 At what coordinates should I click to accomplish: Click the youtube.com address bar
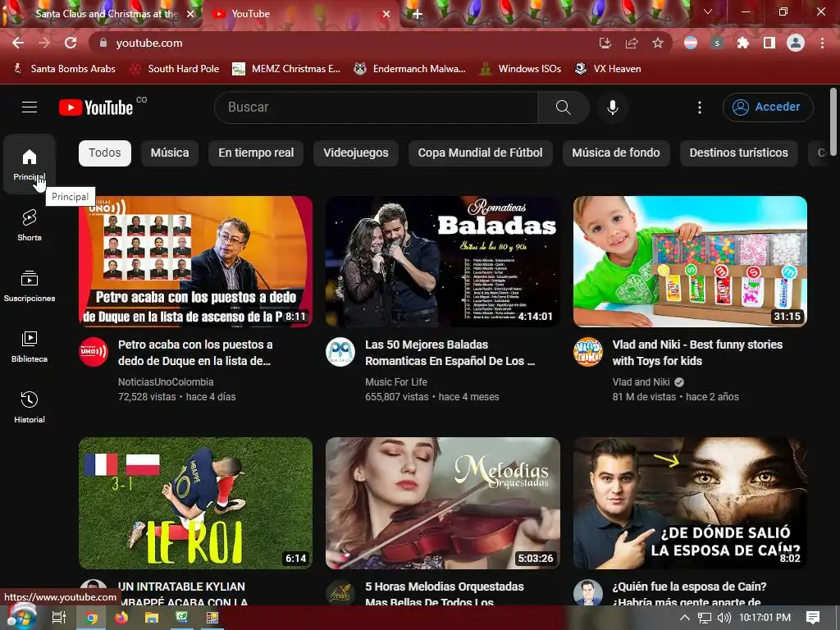[x=343, y=43]
